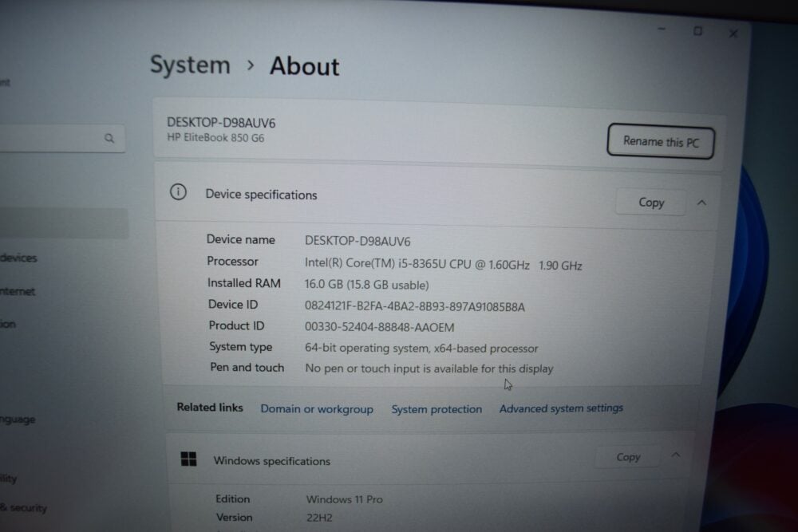The image size is (798, 532).
Task: Click the HP EliteBook 850 G6 text
Action: [215, 138]
